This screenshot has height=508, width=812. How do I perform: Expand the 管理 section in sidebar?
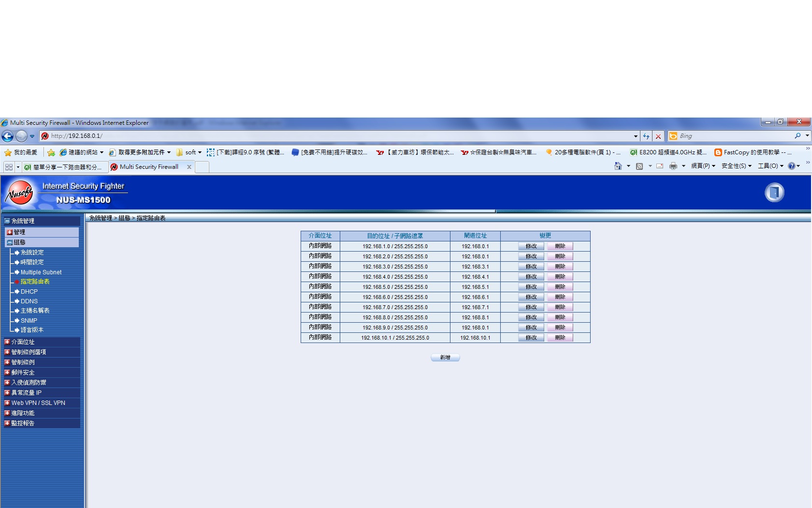pyautogui.click(x=10, y=232)
